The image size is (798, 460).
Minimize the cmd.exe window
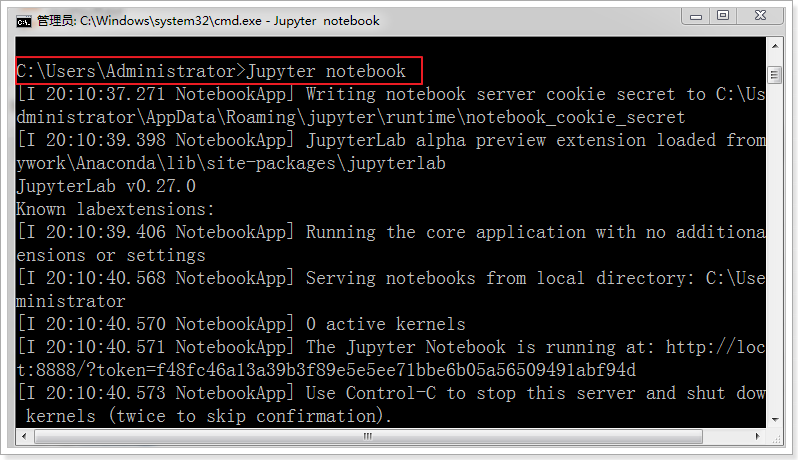click(696, 16)
